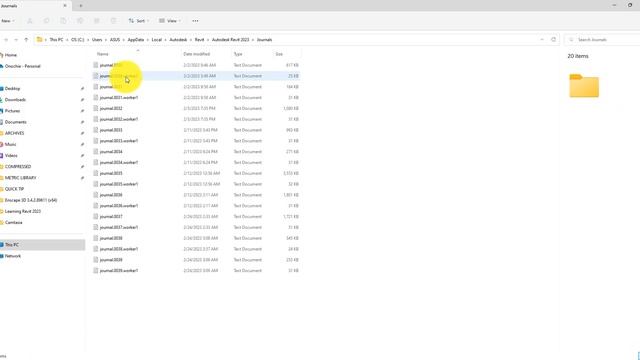
Task: Click the file icon of journal.0039.worker1
Action: point(96,271)
